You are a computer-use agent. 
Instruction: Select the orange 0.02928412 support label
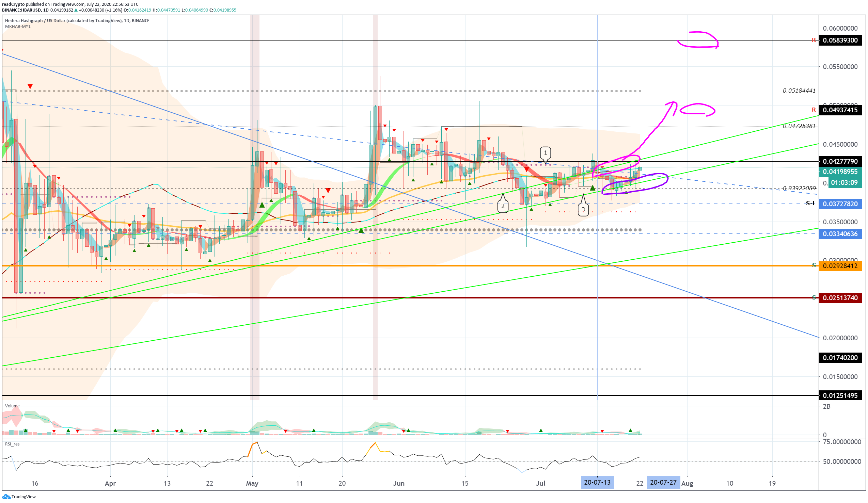[x=840, y=266]
